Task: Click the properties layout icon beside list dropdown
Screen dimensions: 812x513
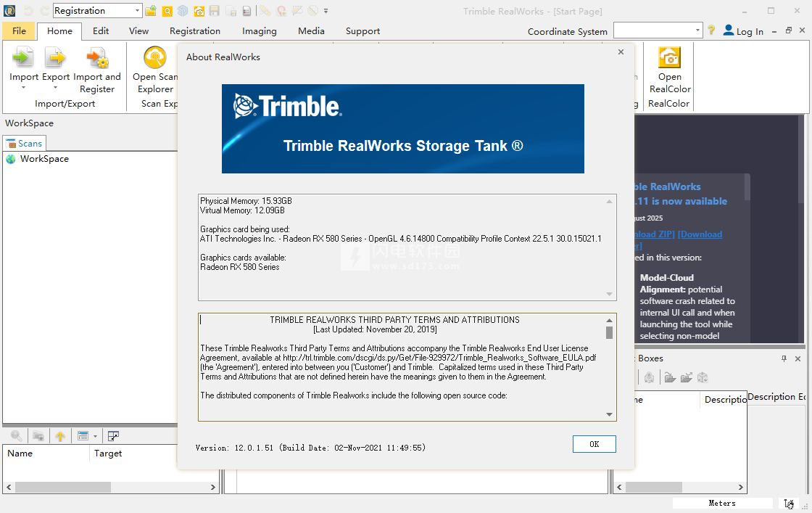Action: tap(112, 436)
